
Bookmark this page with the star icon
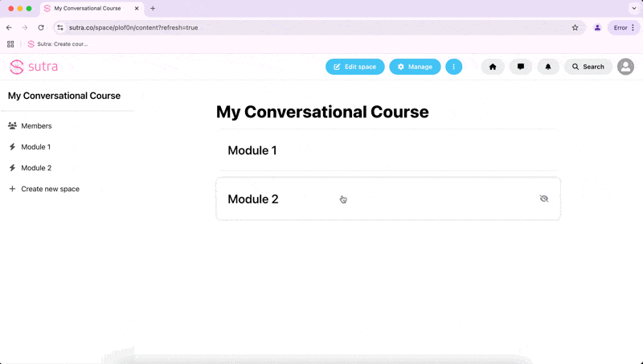[575, 27]
